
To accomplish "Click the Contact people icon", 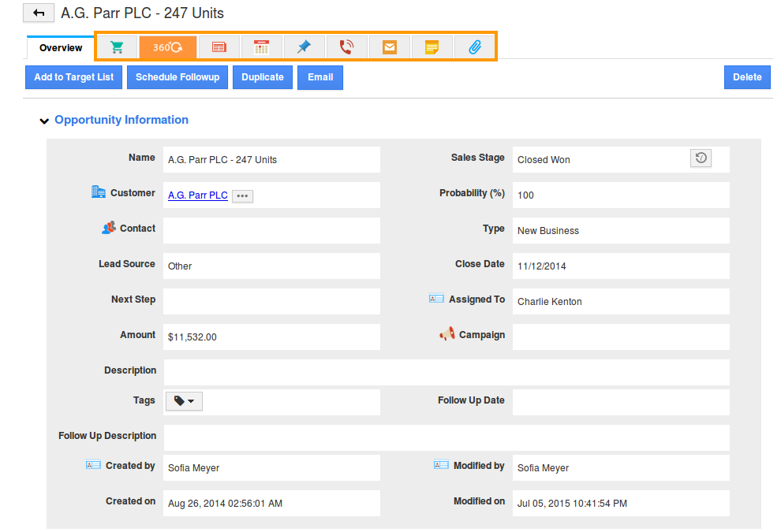I will (x=109, y=228).
